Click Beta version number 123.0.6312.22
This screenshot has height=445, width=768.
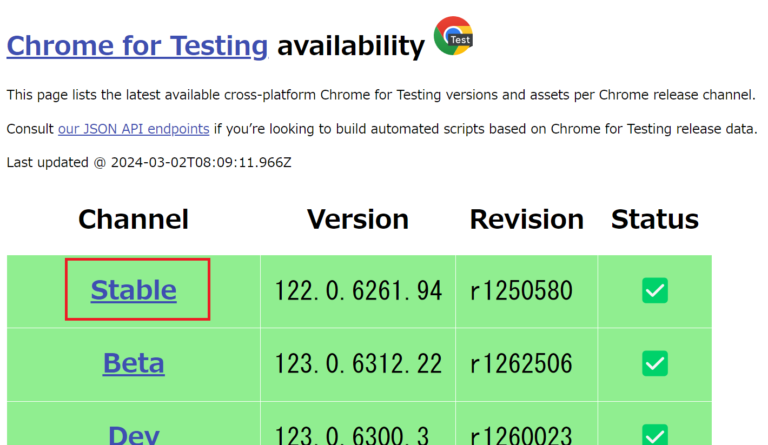click(358, 363)
